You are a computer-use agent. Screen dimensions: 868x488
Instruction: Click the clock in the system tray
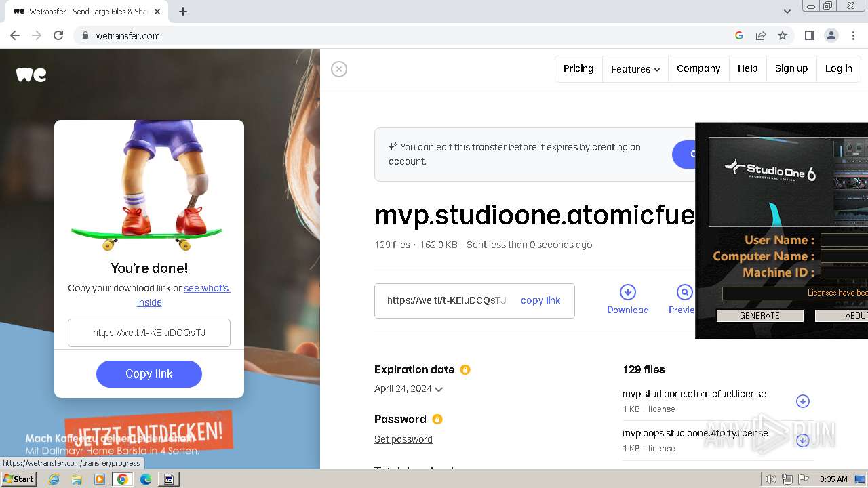(833, 479)
